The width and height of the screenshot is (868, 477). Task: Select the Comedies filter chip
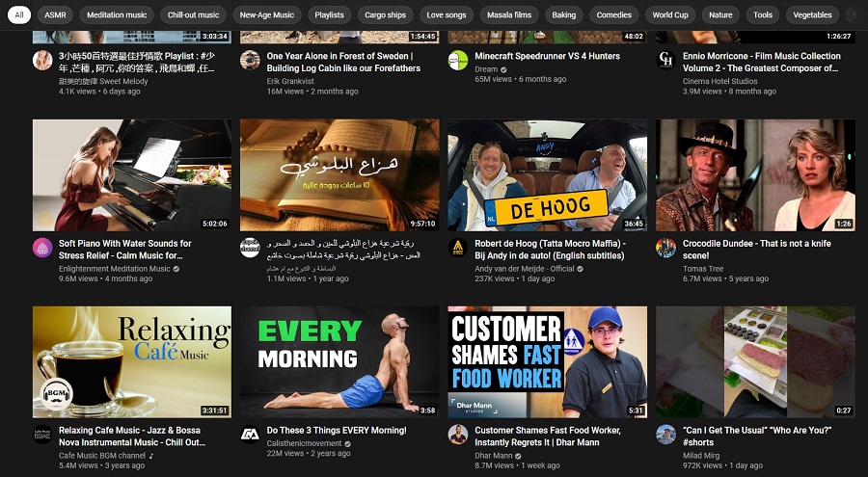[614, 15]
